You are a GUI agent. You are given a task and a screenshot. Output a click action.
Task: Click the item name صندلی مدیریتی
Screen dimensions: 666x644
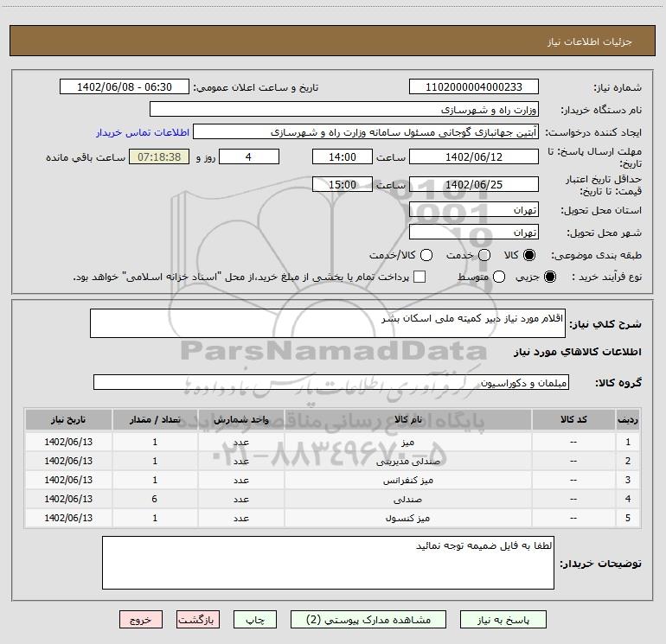(x=407, y=461)
